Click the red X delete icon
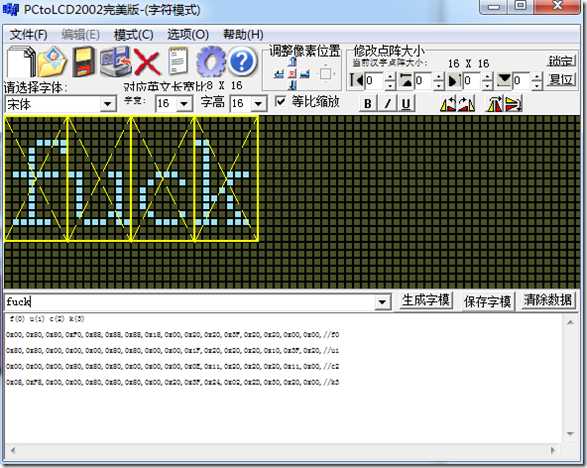Viewport: 587px width, 468px height. click(147, 62)
